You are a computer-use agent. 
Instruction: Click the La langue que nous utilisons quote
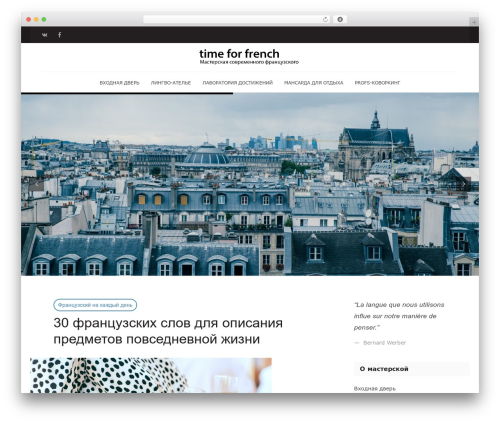[x=399, y=316]
